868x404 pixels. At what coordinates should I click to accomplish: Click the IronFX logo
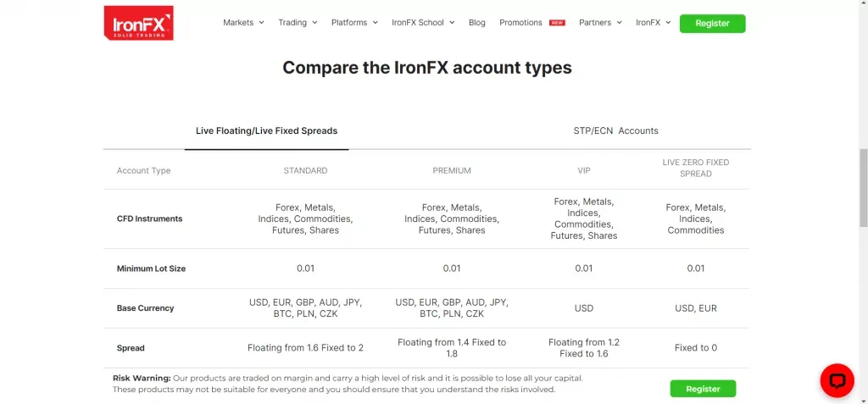click(x=139, y=23)
